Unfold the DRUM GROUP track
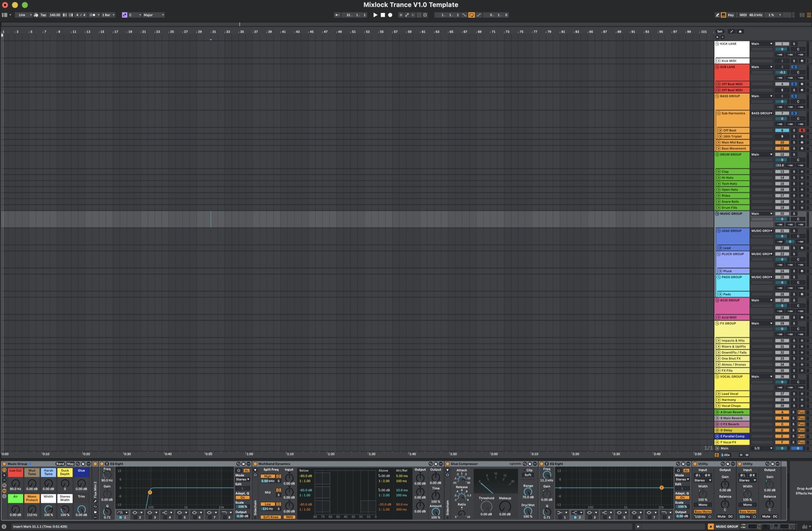 coord(717,154)
